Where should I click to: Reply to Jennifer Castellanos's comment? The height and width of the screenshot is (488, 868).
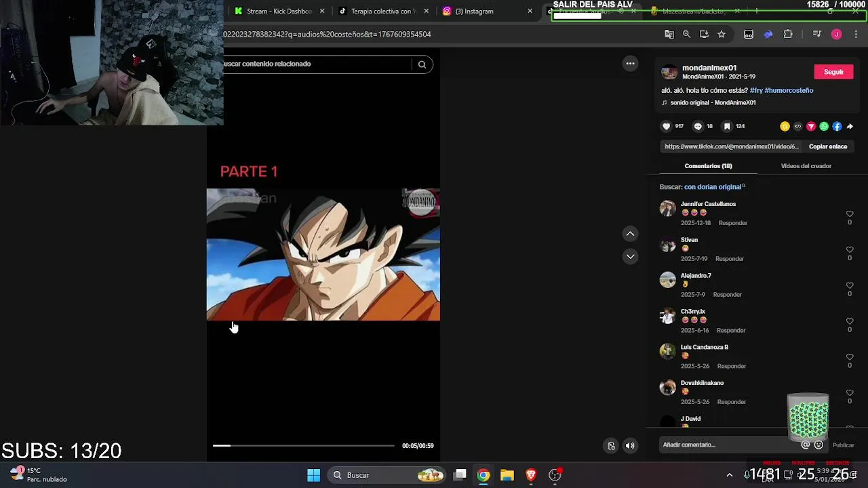733,223
